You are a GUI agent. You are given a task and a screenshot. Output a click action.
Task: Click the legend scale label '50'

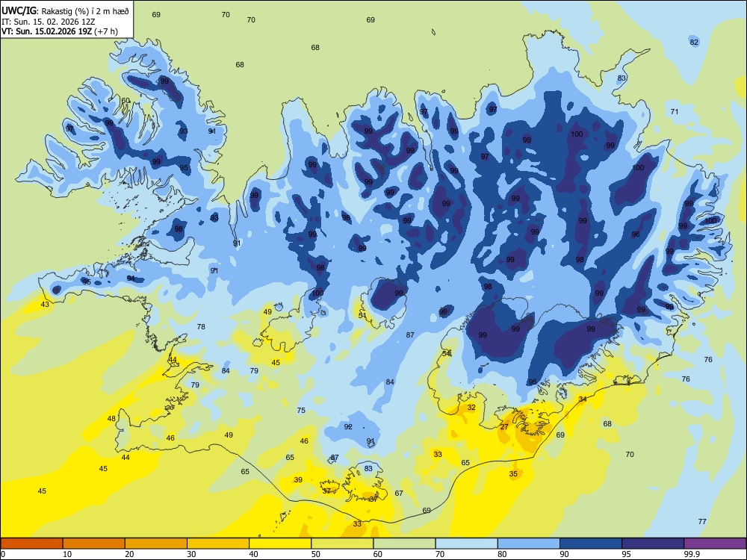pos(315,554)
